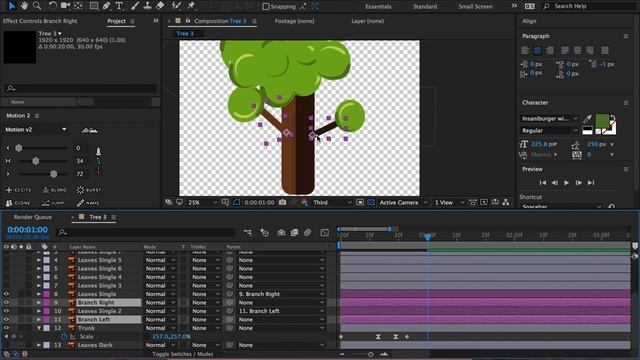Enable the Snapping checkbox

[x=266, y=7]
